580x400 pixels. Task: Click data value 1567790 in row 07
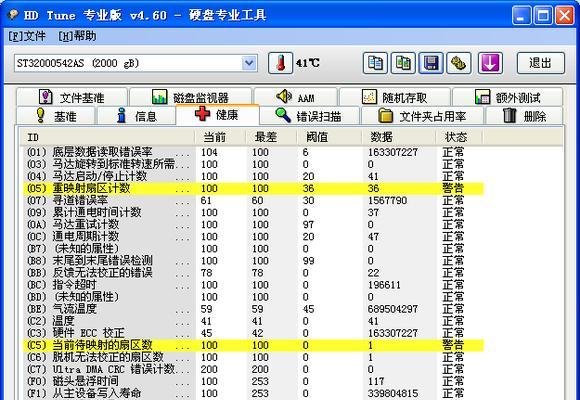387,201
